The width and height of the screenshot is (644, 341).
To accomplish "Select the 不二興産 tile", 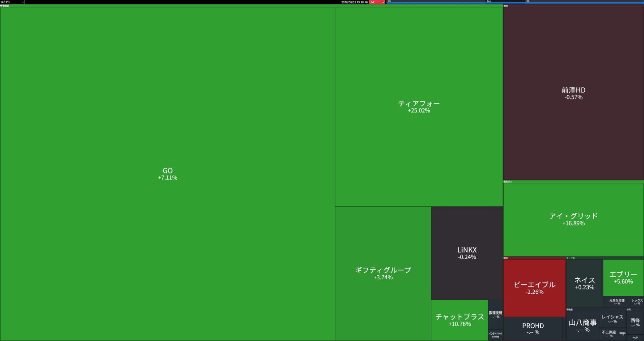I will (609, 334).
